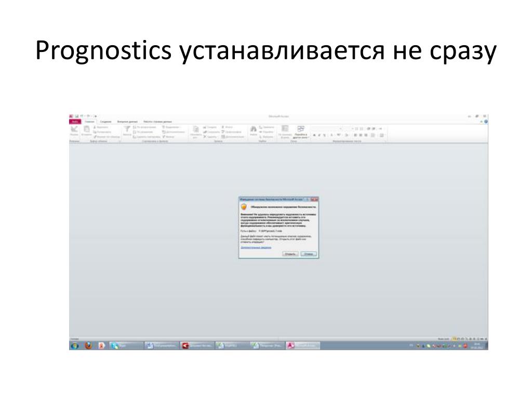Open the Дополнительные сведения link
The height and width of the screenshot is (399, 532).
pos(256,247)
